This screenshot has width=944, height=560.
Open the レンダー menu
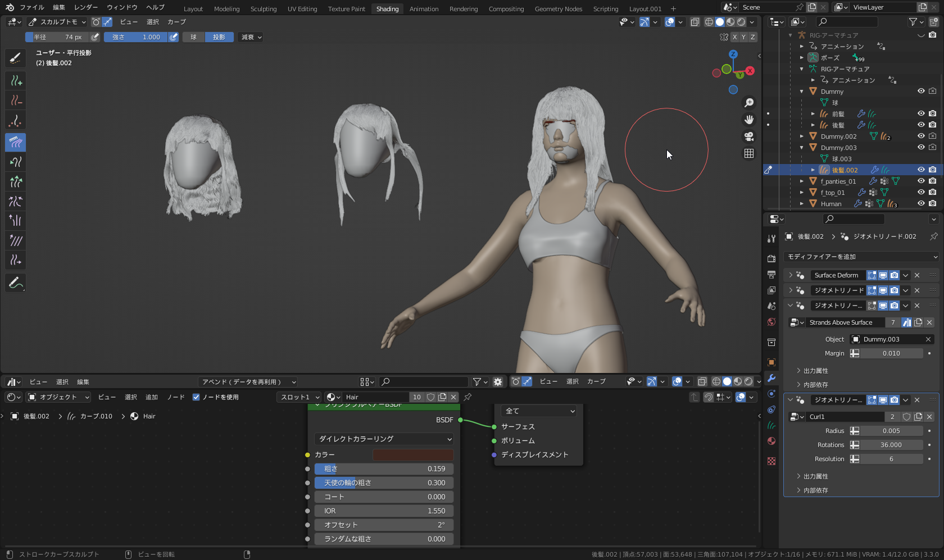[x=85, y=7]
